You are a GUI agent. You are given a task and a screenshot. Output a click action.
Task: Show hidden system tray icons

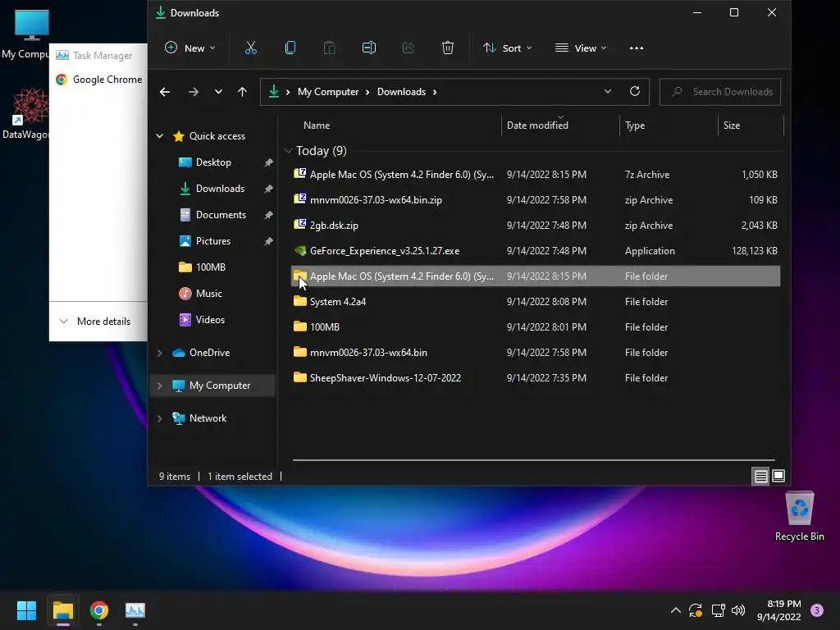(x=676, y=610)
